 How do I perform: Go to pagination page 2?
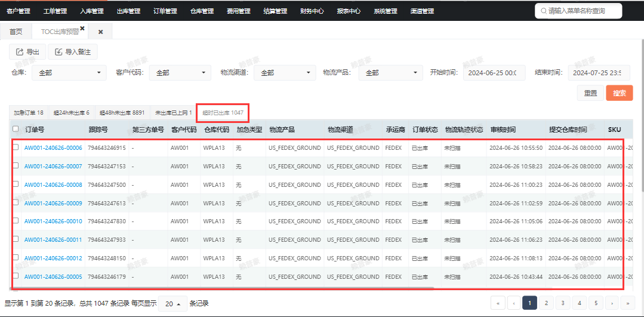coord(546,303)
